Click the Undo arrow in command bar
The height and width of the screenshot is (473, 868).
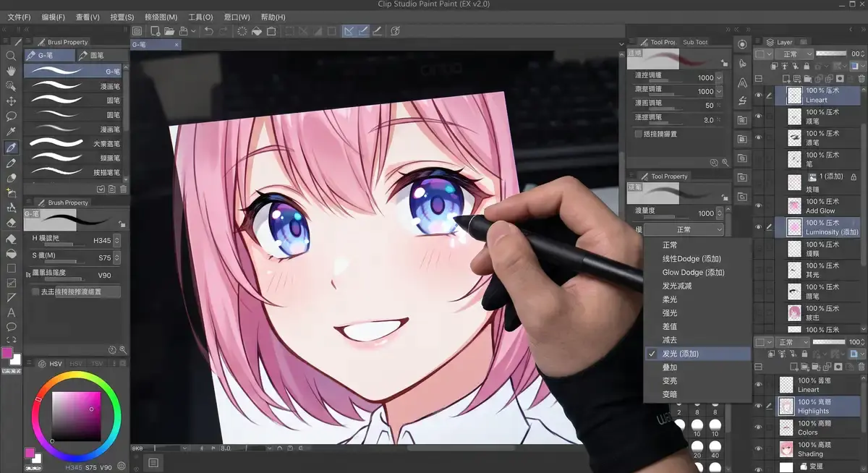pyautogui.click(x=209, y=31)
